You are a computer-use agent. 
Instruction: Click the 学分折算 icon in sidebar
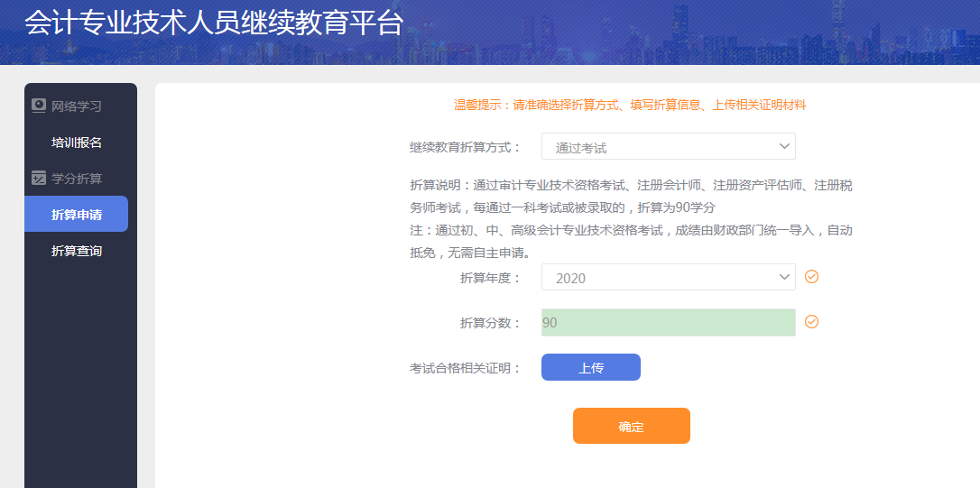(x=39, y=178)
